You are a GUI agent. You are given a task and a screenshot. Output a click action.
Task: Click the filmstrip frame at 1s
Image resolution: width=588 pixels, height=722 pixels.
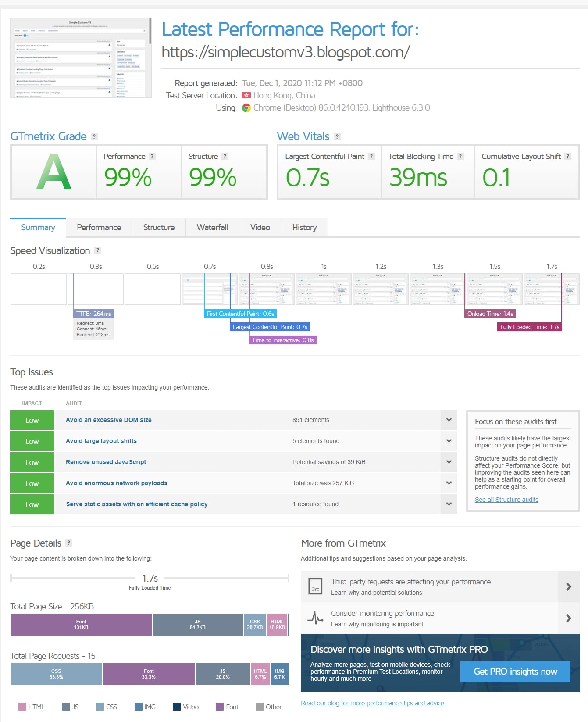[x=324, y=289]
